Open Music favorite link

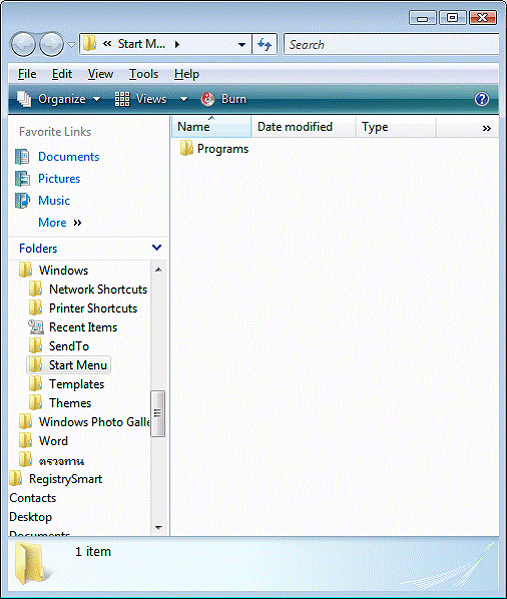coord(54,201)
